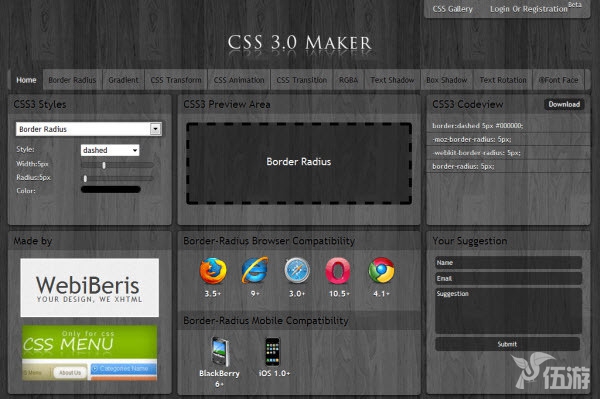Click the Email input field

point(508,278)
